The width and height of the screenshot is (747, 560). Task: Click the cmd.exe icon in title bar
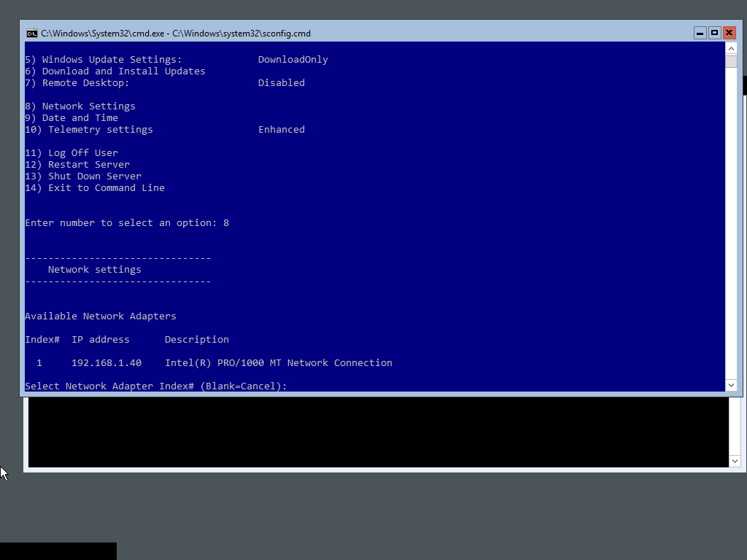[32, 34]
